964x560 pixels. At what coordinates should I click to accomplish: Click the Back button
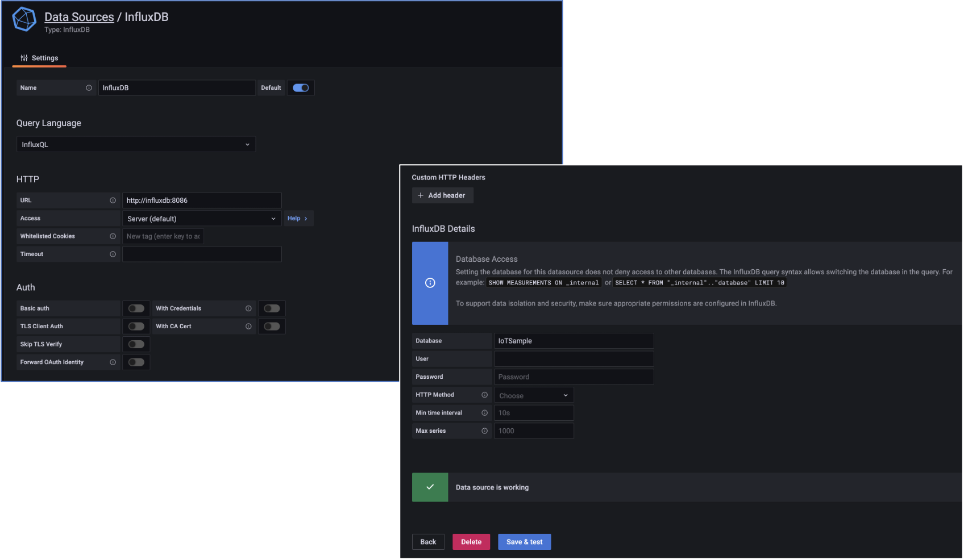tap(428, 542)
